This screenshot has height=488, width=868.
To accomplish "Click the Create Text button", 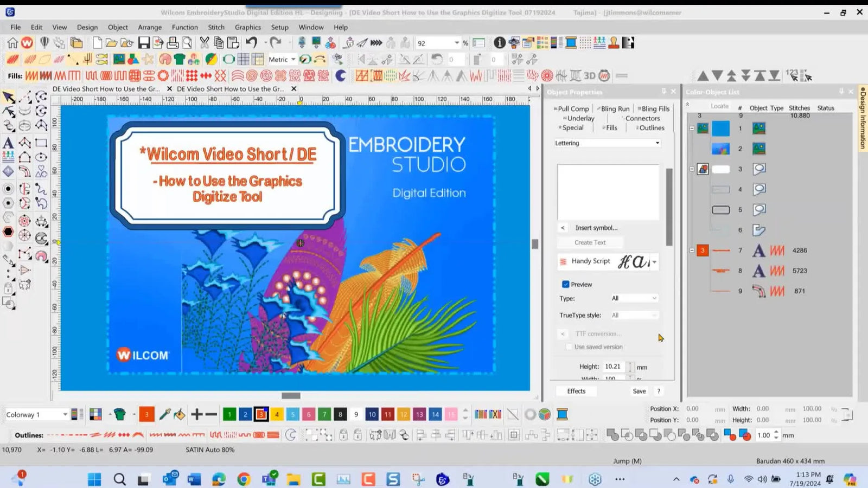I will [x=590, y=242].
